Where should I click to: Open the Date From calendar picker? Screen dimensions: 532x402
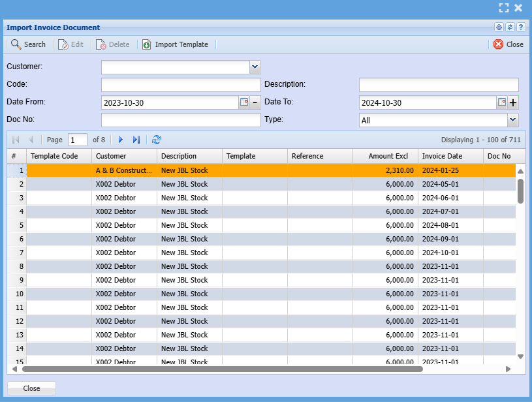(x=245, y=102)
